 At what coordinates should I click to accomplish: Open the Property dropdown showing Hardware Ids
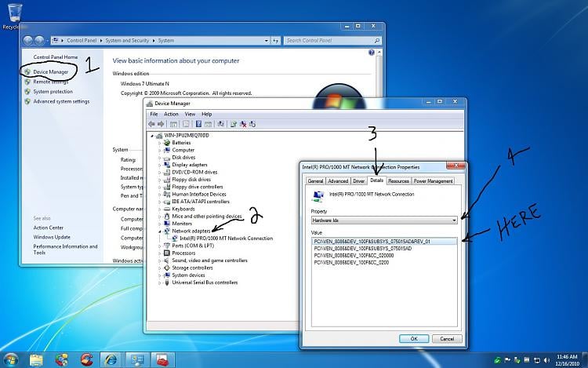384,220
